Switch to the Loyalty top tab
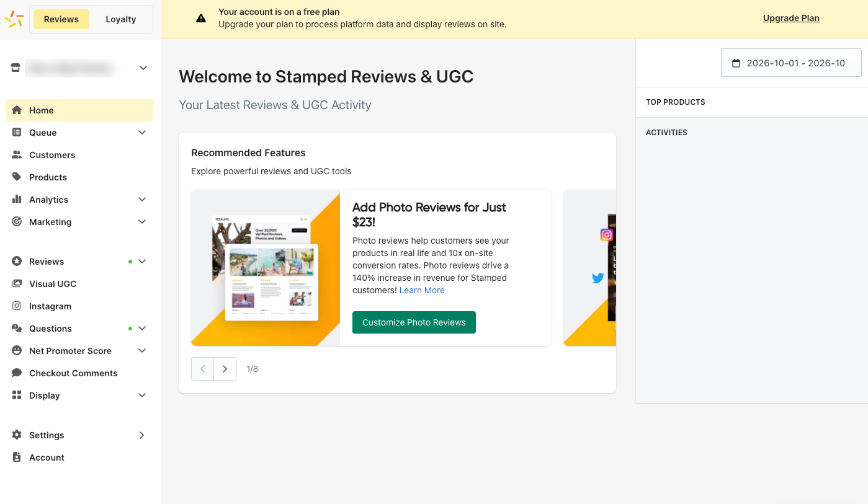 [120, 19]
